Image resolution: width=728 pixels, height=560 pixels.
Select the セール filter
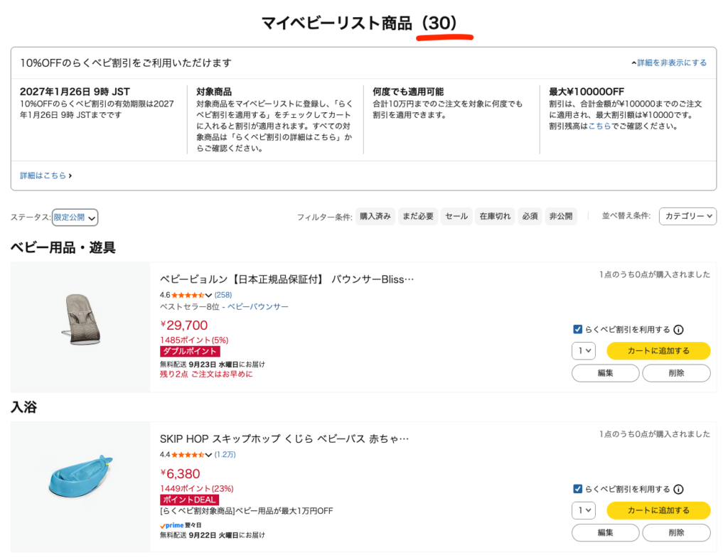coord(456,216)
